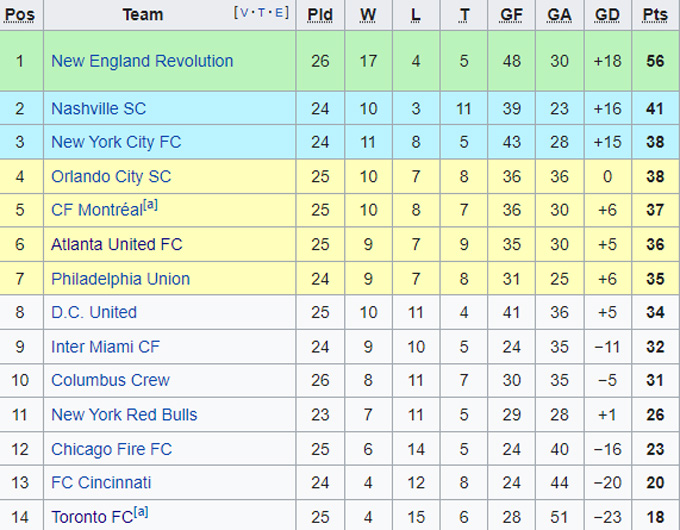Open the New York Red Bulls link

tap(124, 414)
